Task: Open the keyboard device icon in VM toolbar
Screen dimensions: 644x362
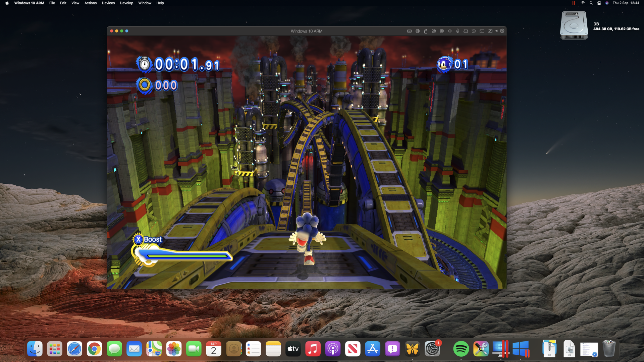Action: (409, 31)
